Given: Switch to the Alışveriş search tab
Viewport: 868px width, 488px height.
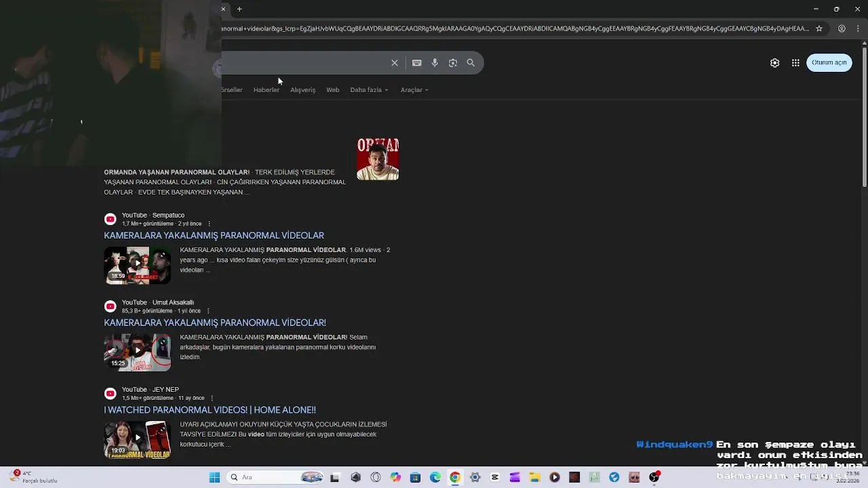Looking at the screenshot, I should 303,90.
